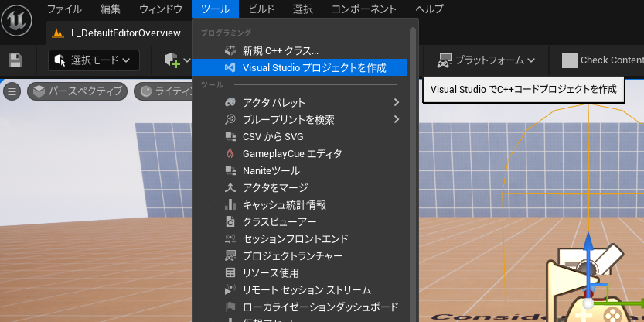The image size is (644, 322).
Task: Open the ライティング view mode dropdown
Action: click(163, 91)
